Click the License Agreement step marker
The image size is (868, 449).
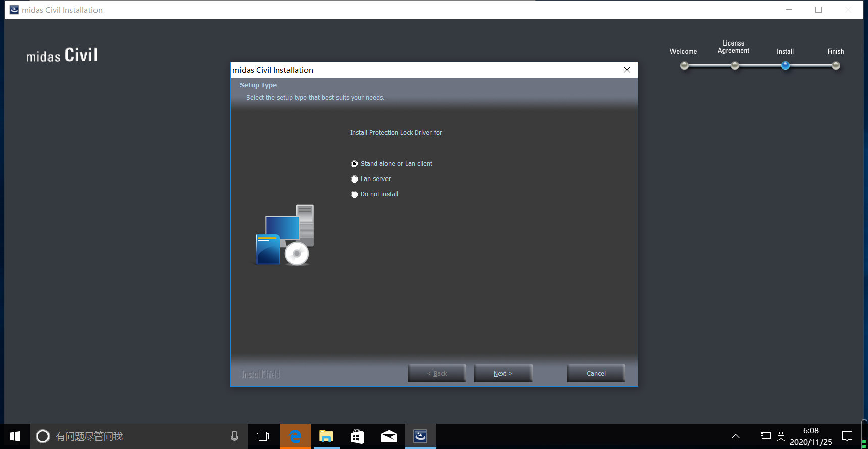735,65
